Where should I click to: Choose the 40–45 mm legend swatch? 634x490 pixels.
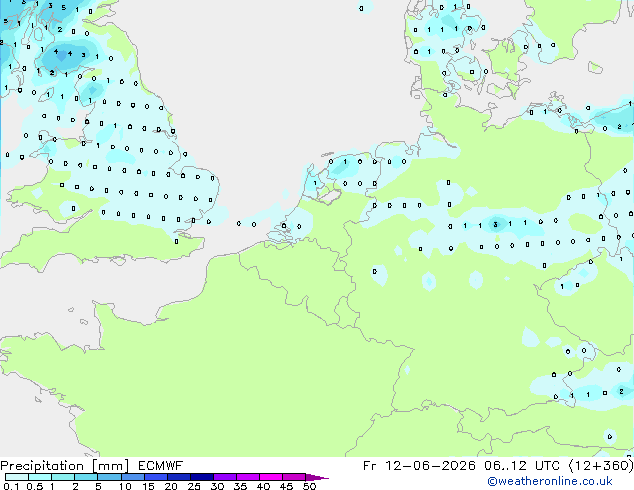tap(271, 477)
